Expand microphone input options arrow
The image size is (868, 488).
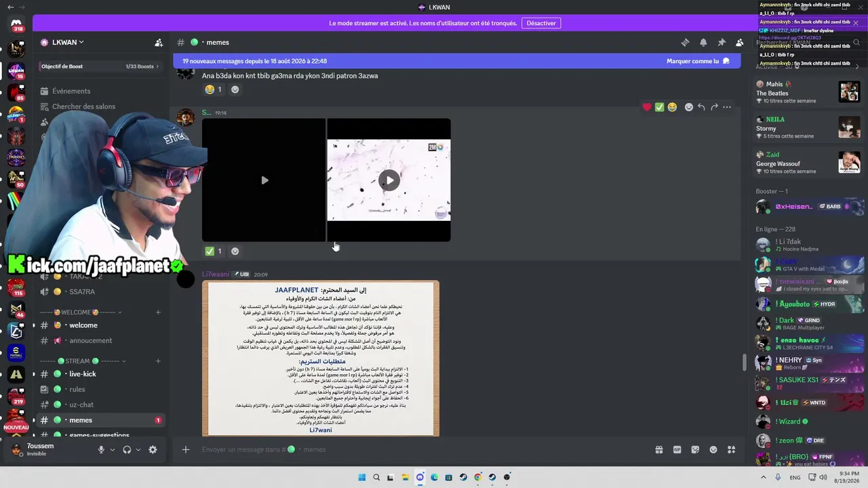[x=112, y=449]
